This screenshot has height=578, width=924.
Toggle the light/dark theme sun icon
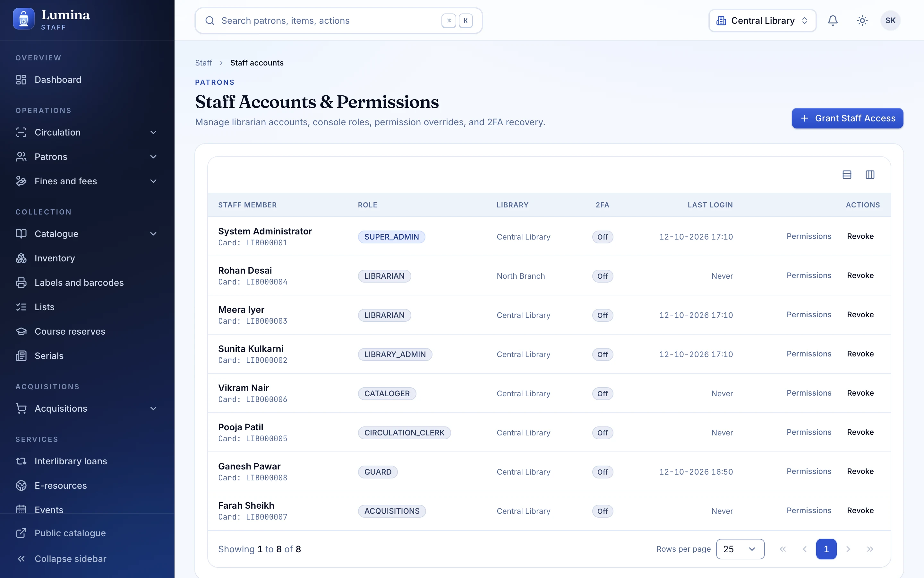point(862,21)
